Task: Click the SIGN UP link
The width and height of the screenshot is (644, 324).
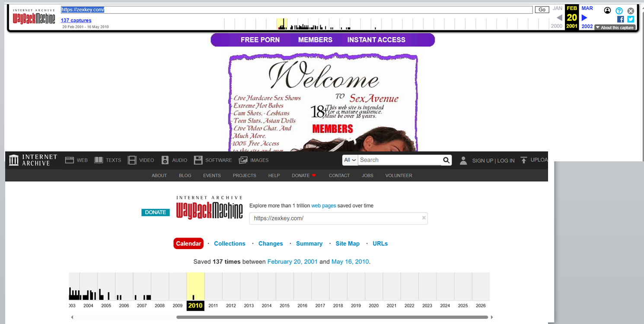Action: click(x=482, y=160)
